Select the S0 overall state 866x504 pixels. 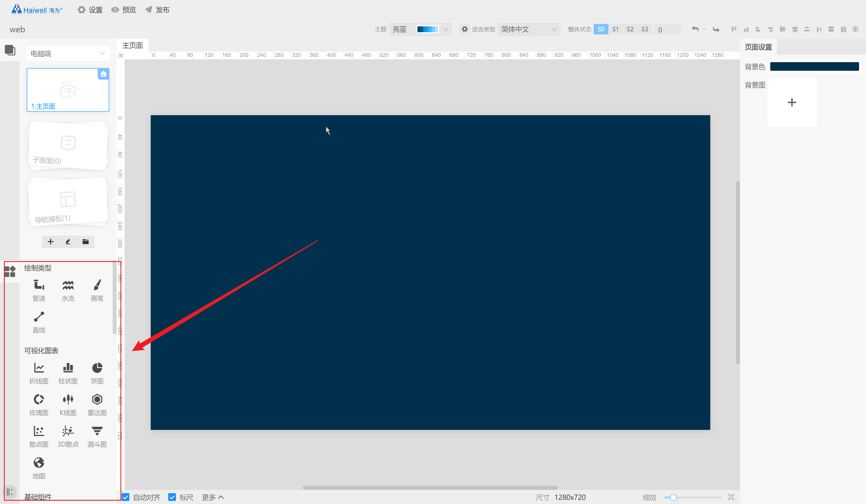(601, 29)
